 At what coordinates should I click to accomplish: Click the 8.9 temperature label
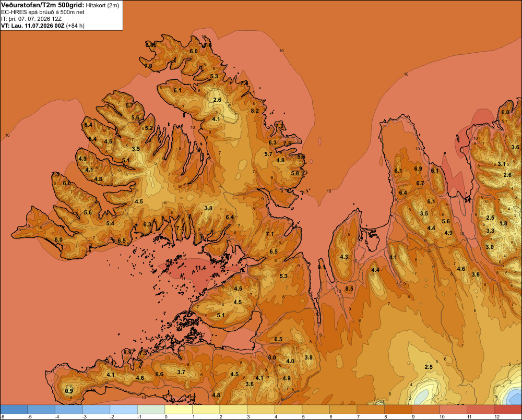pyautogui.click(x=127, y=352)
